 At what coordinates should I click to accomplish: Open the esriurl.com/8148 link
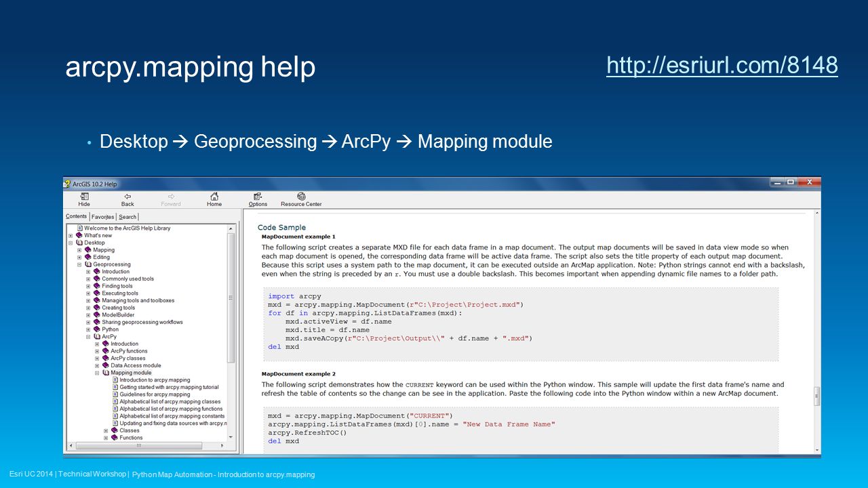(722, 65)
